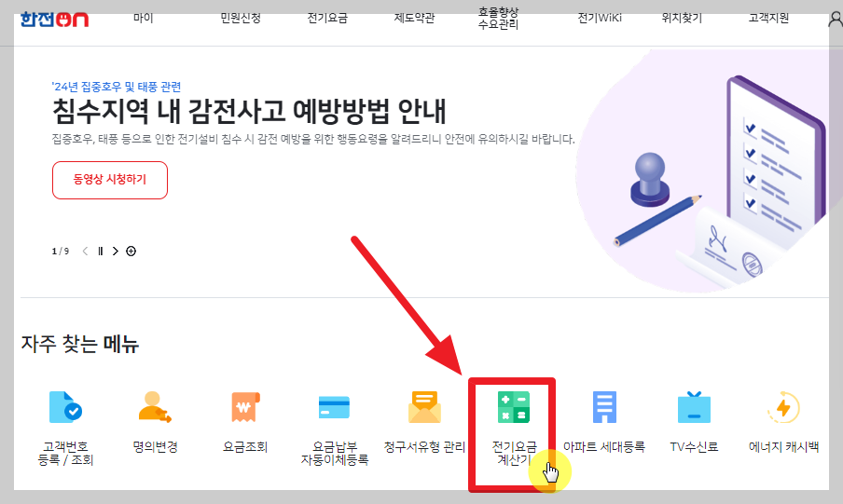Viewport: 843px width, 504px height.
Task: Click the 동영상 시청하기 button
Action: (110, 180)
